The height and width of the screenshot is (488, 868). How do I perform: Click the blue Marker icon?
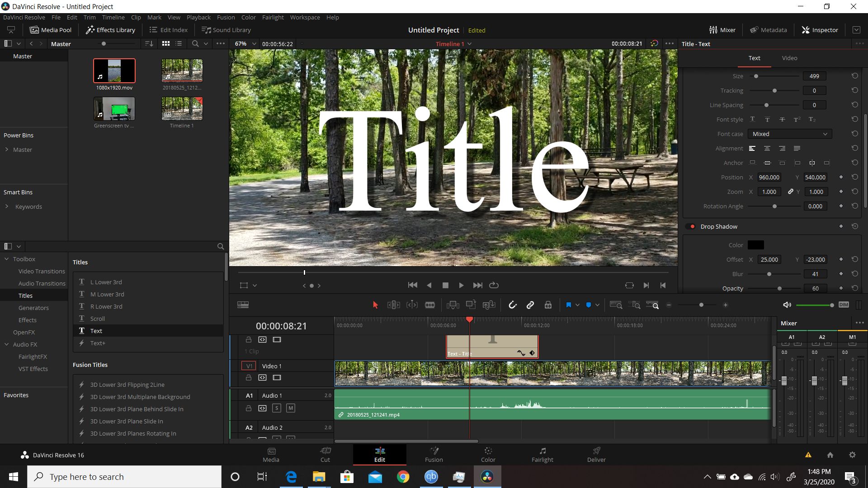pyautogui.click(x=589, y=305)
